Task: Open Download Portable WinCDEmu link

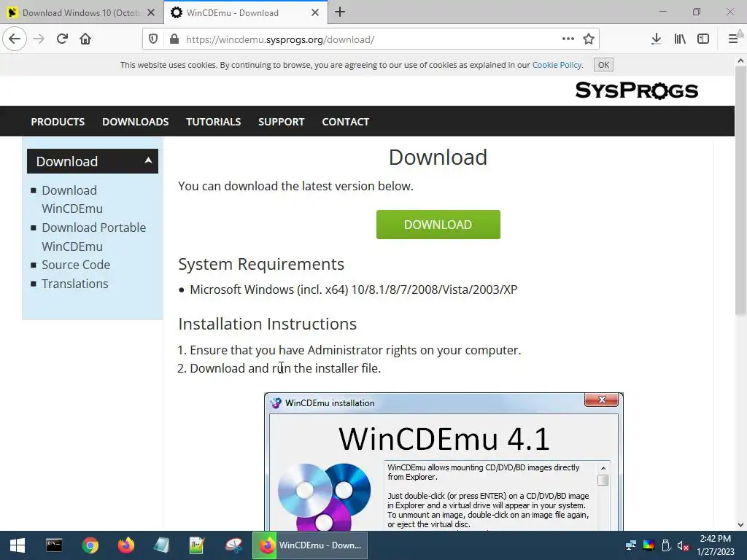Action: 94,237
